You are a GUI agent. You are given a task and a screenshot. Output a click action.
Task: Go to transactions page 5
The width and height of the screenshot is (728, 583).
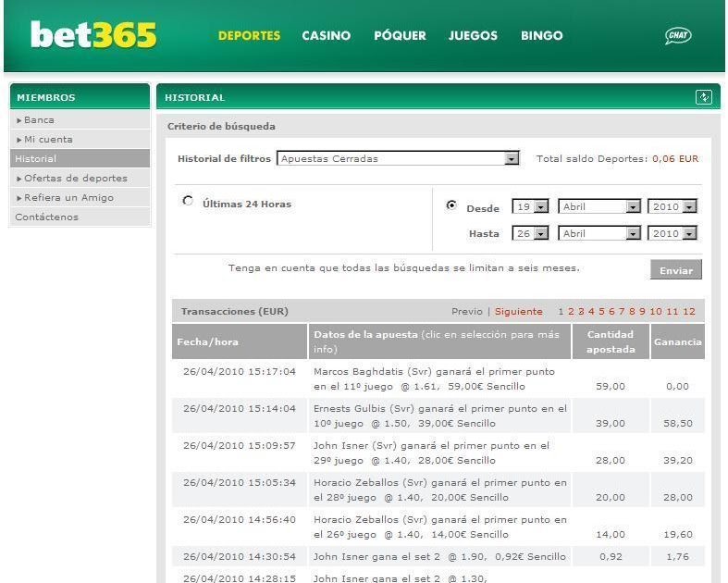coord(601,311)
